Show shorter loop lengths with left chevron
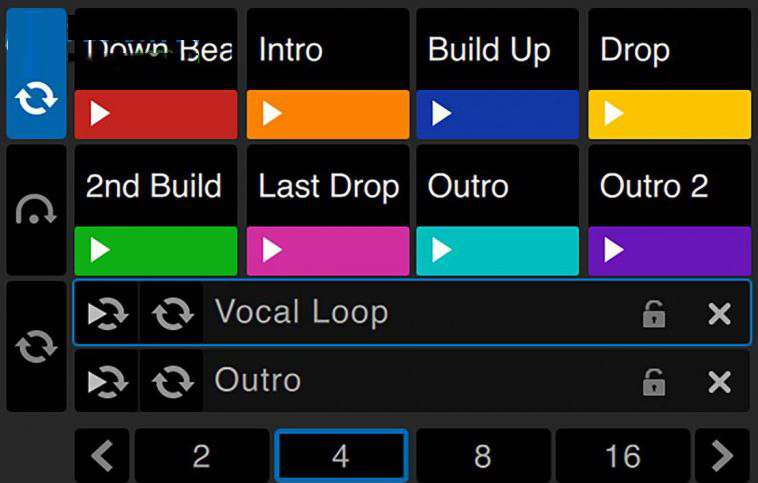 coord(102,455)
